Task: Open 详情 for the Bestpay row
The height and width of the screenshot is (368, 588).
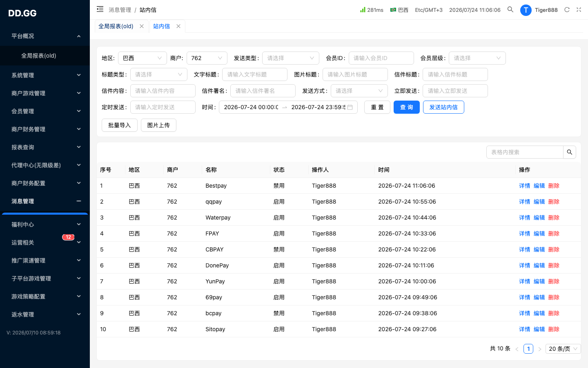Action: [525, 186]
